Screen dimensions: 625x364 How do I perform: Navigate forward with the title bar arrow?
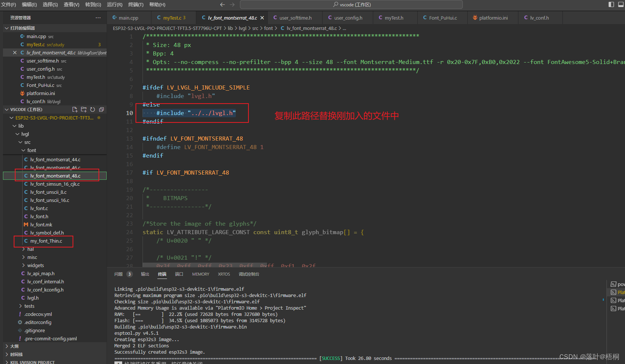coord(233,4)
